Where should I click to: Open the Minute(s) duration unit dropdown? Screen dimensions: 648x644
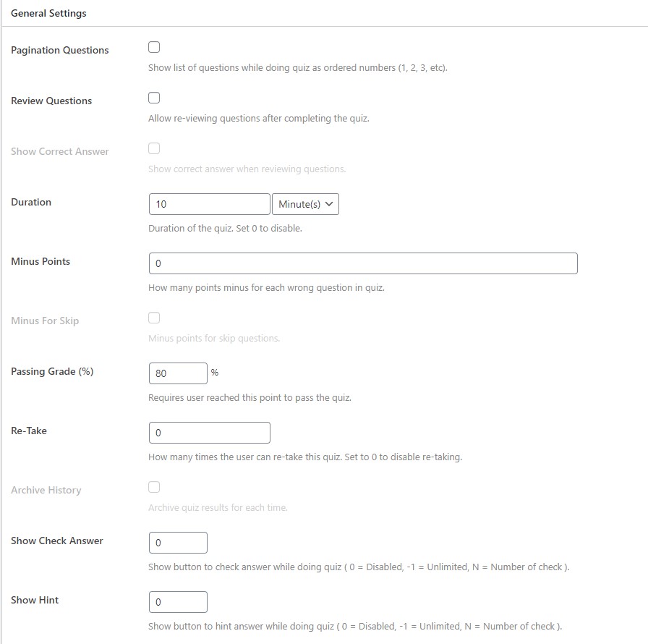click(305, 204)
